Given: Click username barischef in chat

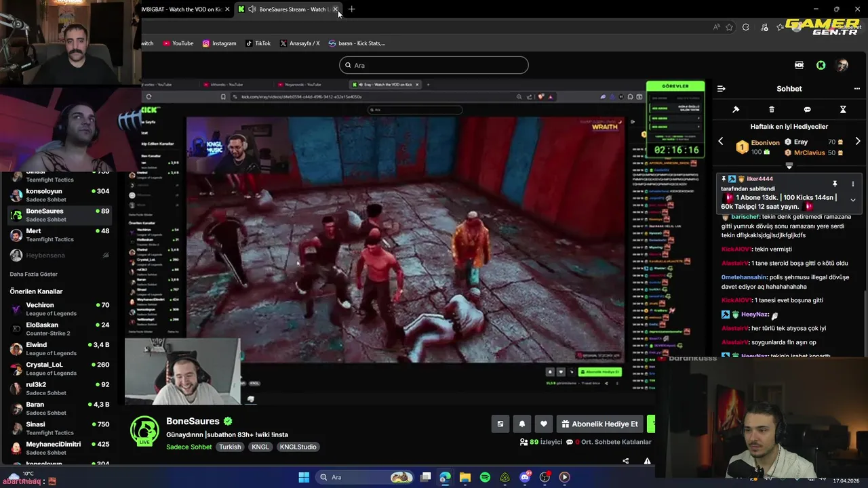Looking at the screenshot, I should (745, 217).
